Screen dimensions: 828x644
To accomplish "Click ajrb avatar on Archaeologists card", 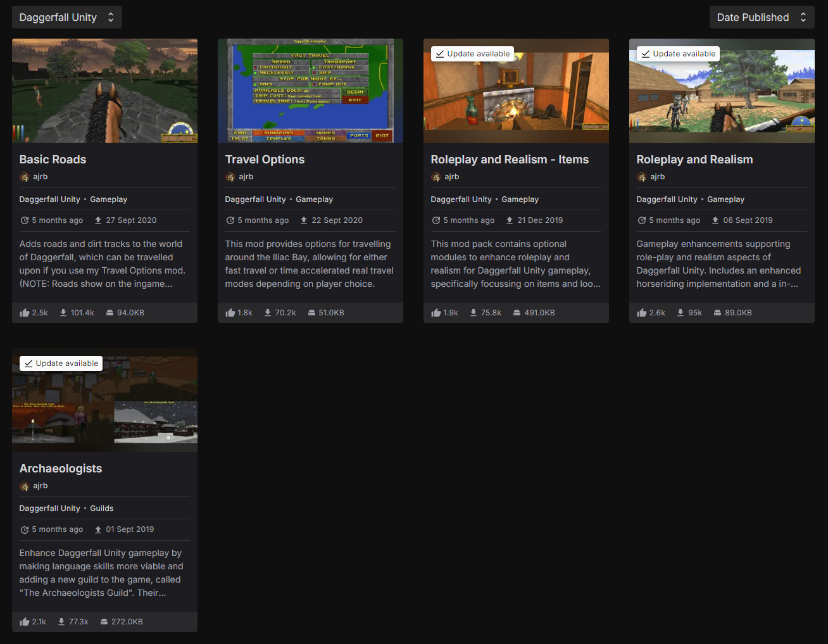I will 25,486.
